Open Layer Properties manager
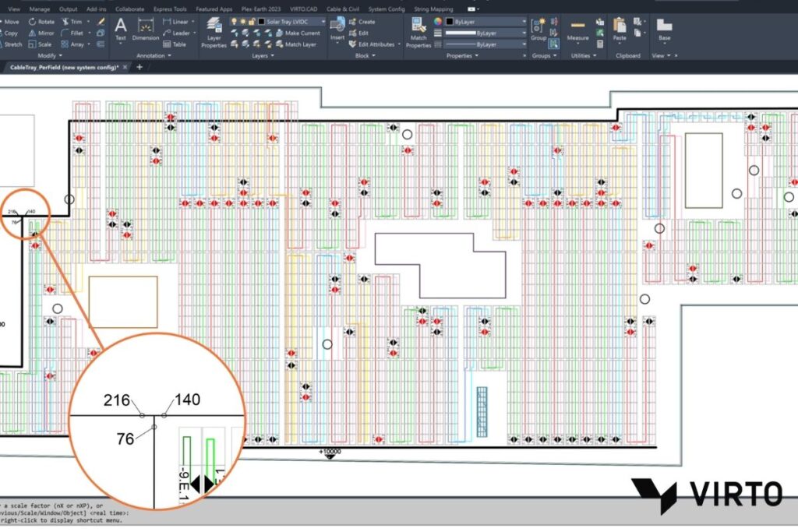The height and width of the screenshot is (532, 798). coord(214,32)
